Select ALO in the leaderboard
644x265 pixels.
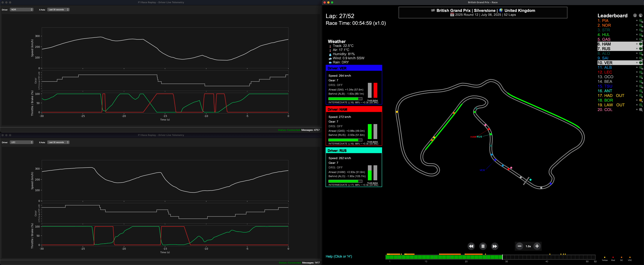[x=604, y=54]
